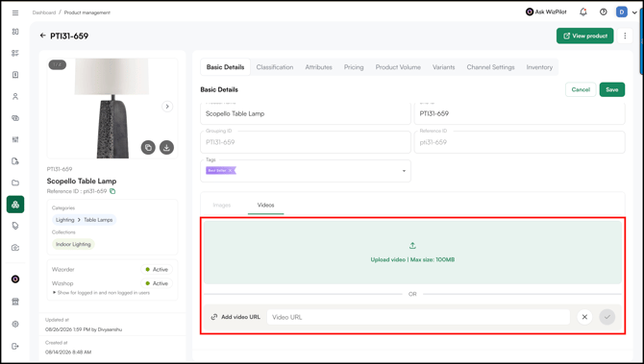Open the settings gear in the sidebar
The width and height of the screenshot is (644, 364).
pyautogui.click(x=15, y=324)
